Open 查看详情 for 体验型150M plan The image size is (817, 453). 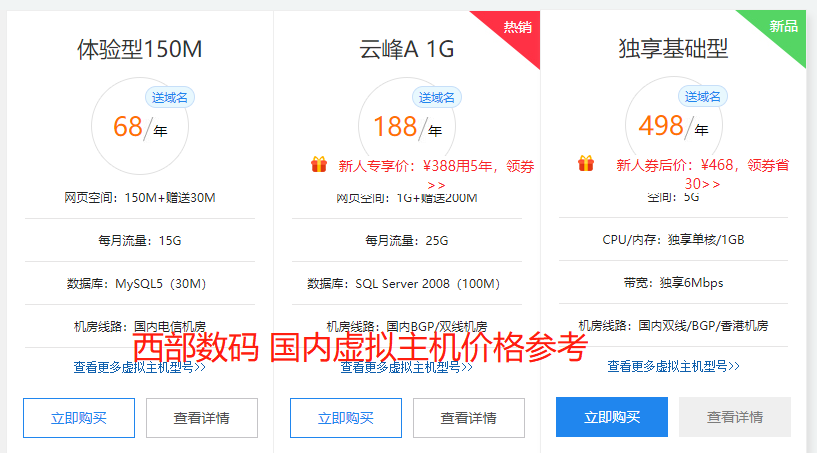click(202, 418)
